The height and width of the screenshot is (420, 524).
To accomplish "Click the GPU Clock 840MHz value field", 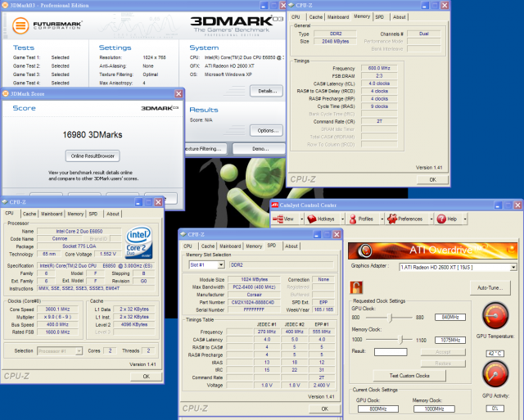I will point(450,317).
